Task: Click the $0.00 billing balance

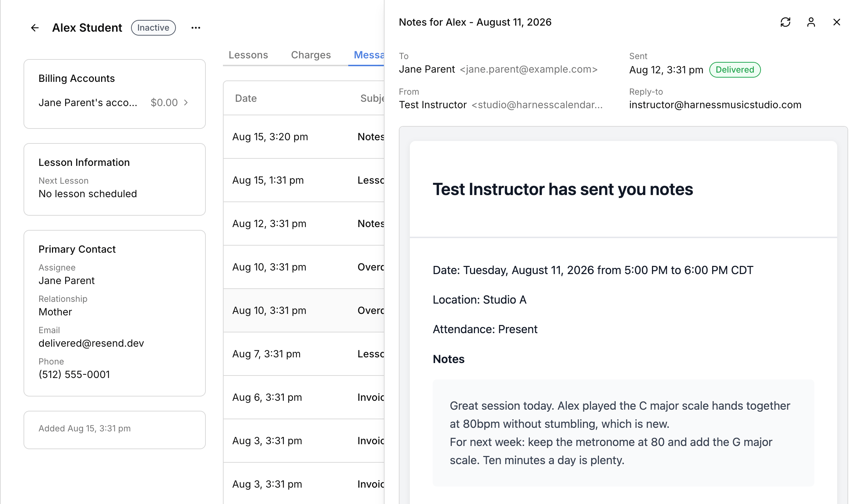Action: [164, 103]
